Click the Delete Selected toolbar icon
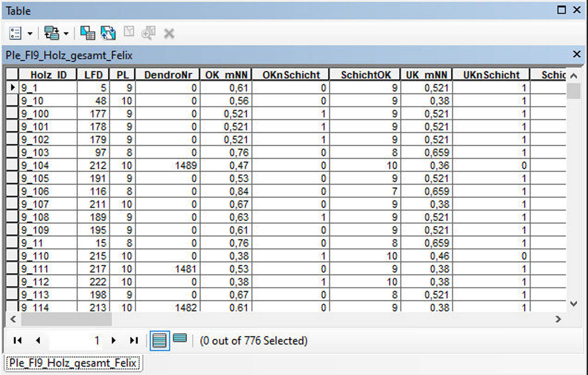 pyautogui.click(x=169, y=34)
